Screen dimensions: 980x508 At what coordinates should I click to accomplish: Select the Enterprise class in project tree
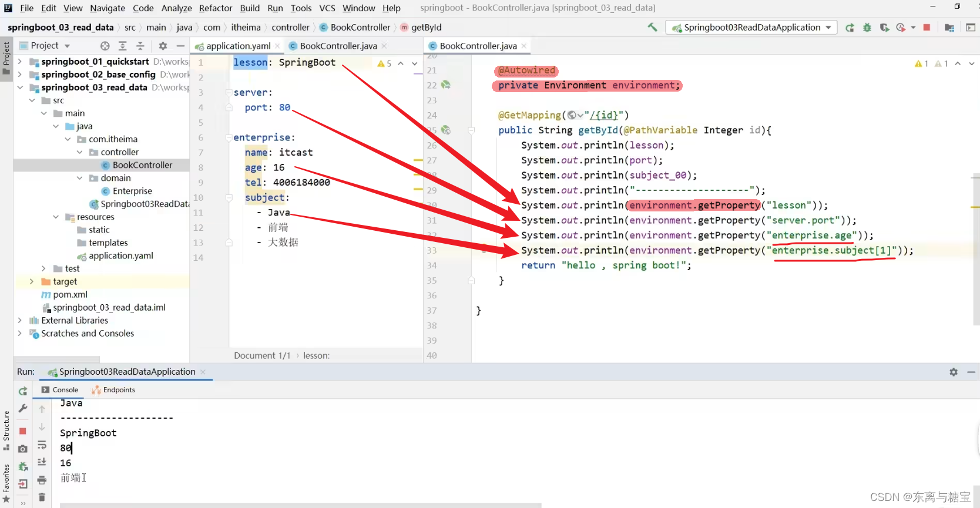click(x=132, y=191)
